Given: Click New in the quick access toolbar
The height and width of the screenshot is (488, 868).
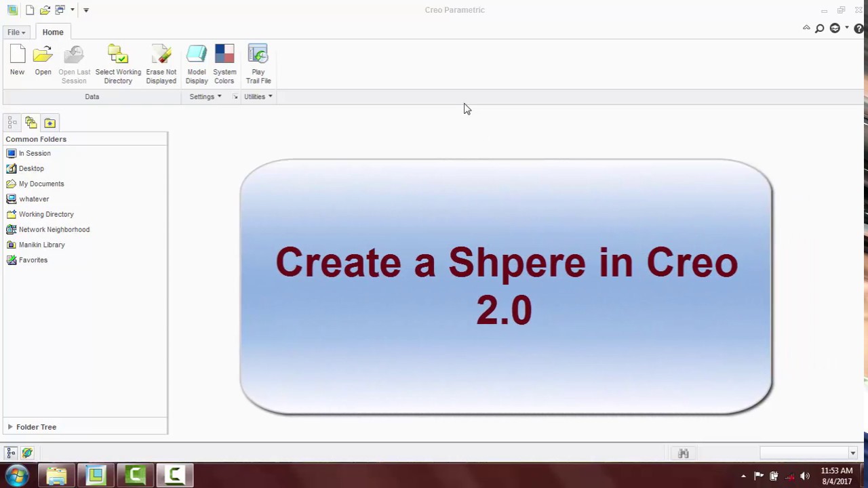Looking at the screenshot, I should pyautogui.click(x=30, y=9).
